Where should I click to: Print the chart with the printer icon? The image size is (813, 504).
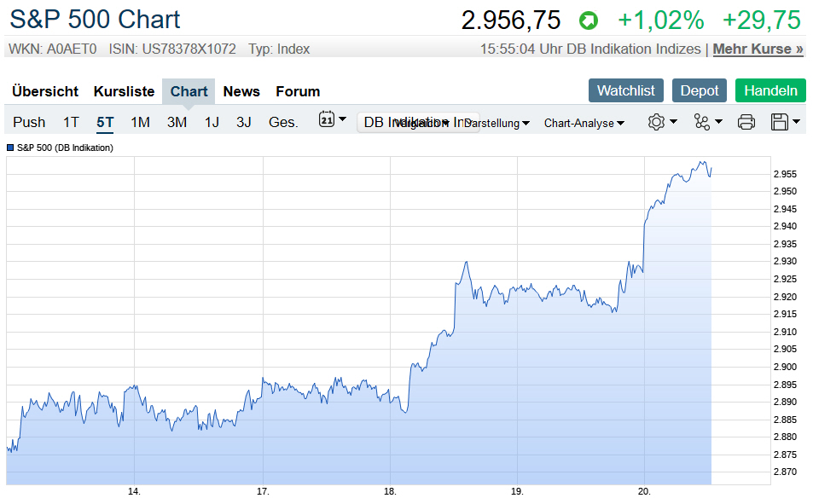pyautogui.click(x=746, y=122)
